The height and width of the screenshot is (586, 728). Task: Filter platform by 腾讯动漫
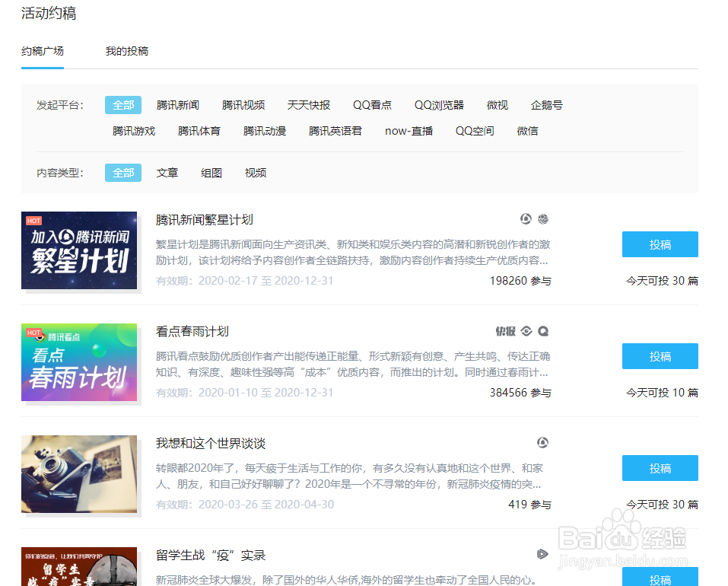tap(265, 131)
